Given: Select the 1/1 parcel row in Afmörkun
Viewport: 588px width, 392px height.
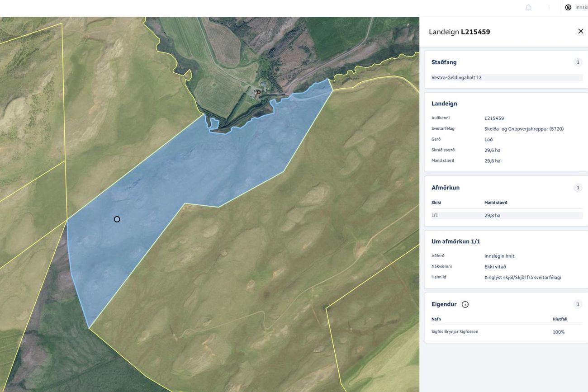Looking at the screenshot, I should [507, 215].
